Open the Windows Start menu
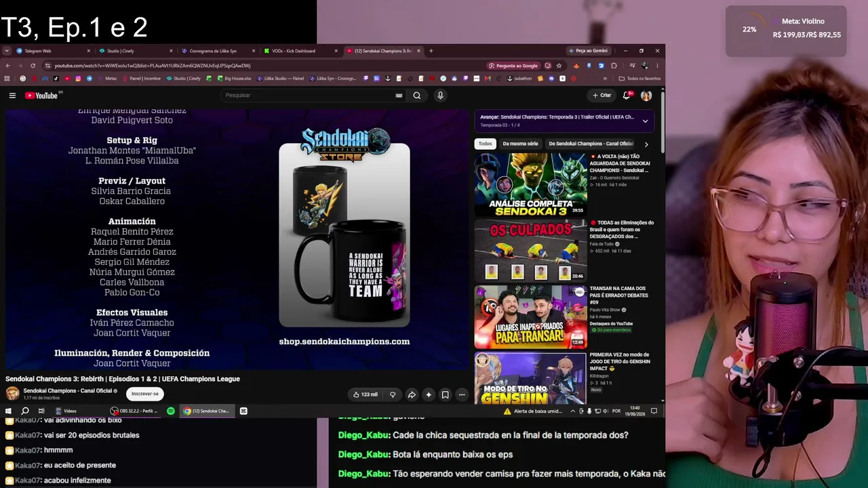868x488 pixels. (8, 411)
